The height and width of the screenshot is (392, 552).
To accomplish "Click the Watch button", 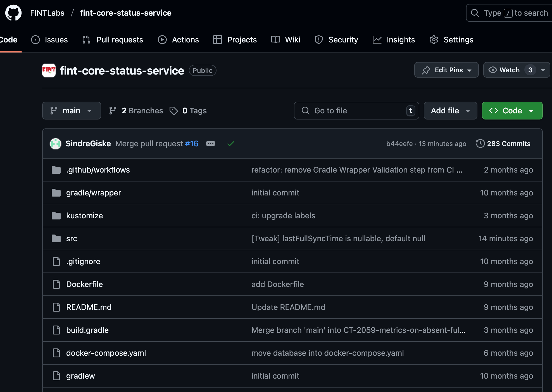I will click(x=510, y=70).
